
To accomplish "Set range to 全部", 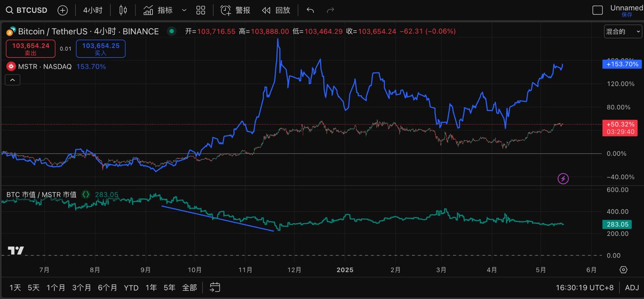I will point(189,287).
